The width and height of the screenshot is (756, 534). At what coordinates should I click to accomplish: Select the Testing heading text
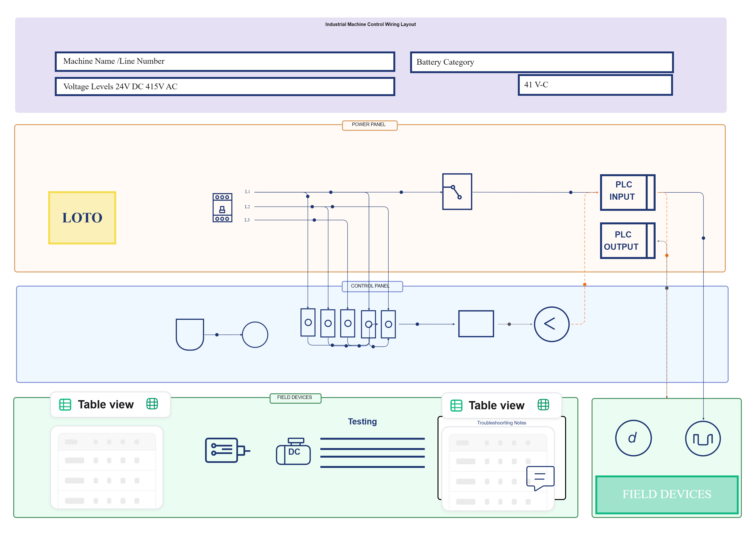tap(362, 421)
